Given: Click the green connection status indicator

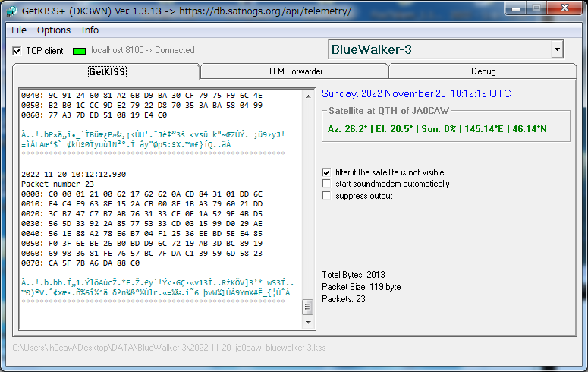Looking at the screenshot, I should click(79, 51).
